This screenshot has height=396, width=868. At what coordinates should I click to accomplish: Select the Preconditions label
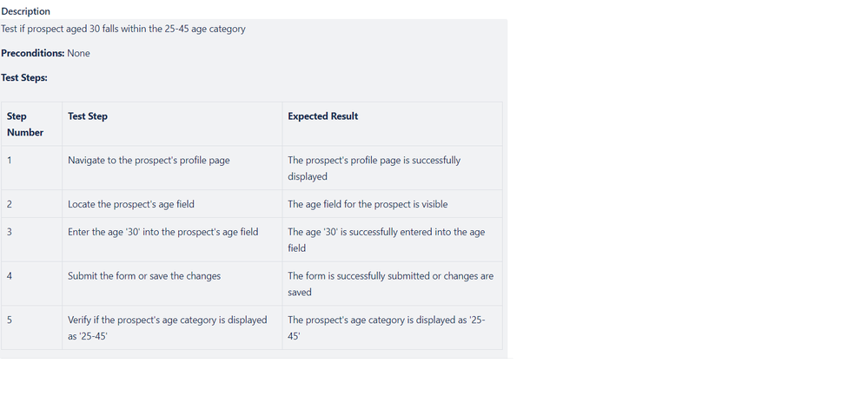[33, 53]
